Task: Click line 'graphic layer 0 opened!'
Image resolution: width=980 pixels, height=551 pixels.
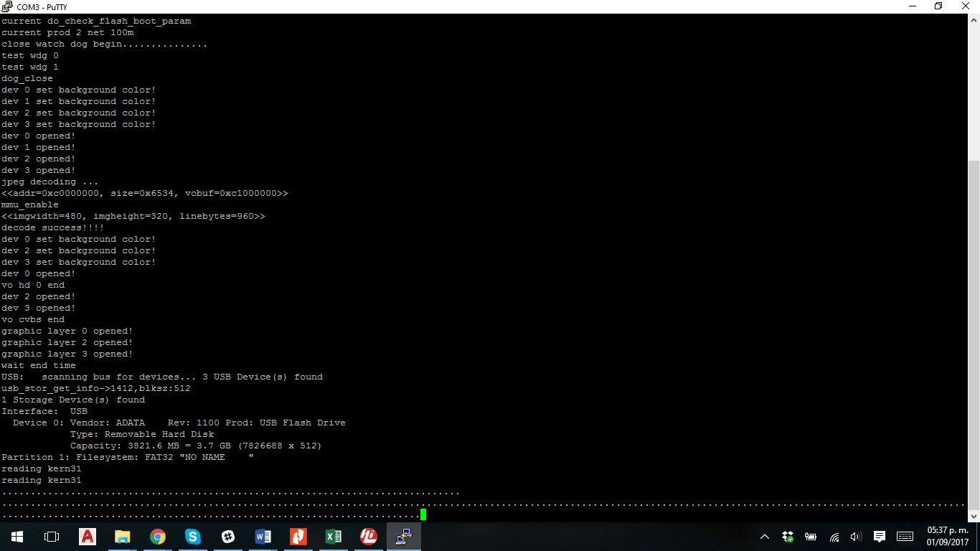Action: coord(67,331)
